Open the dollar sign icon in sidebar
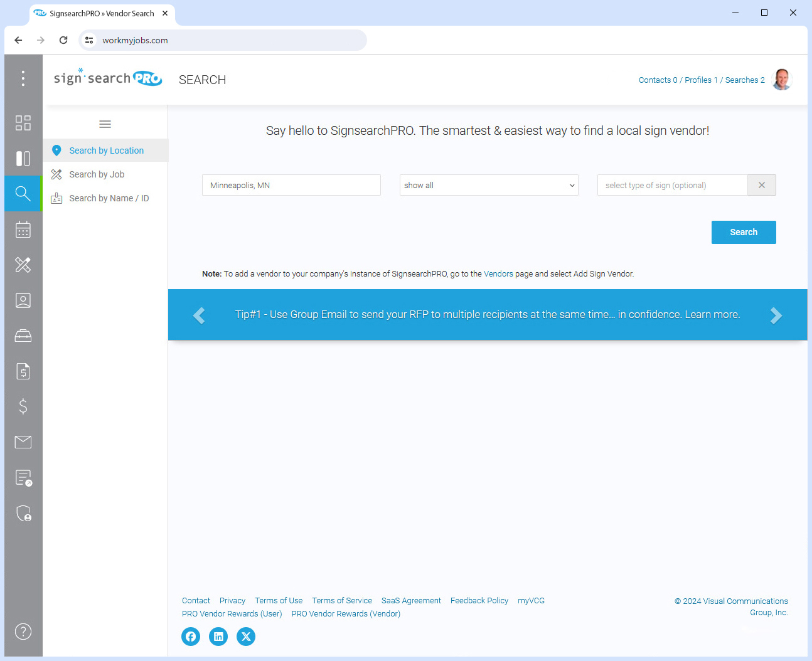This screenshot has height=661, width=812. tap(23, 406)
